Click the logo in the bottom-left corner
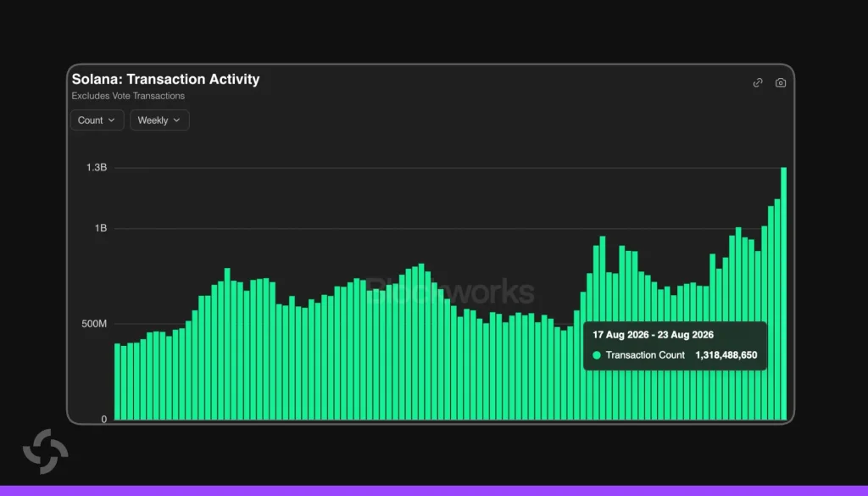Viewport: 868px width, 496px height. [x=46, y=451]
